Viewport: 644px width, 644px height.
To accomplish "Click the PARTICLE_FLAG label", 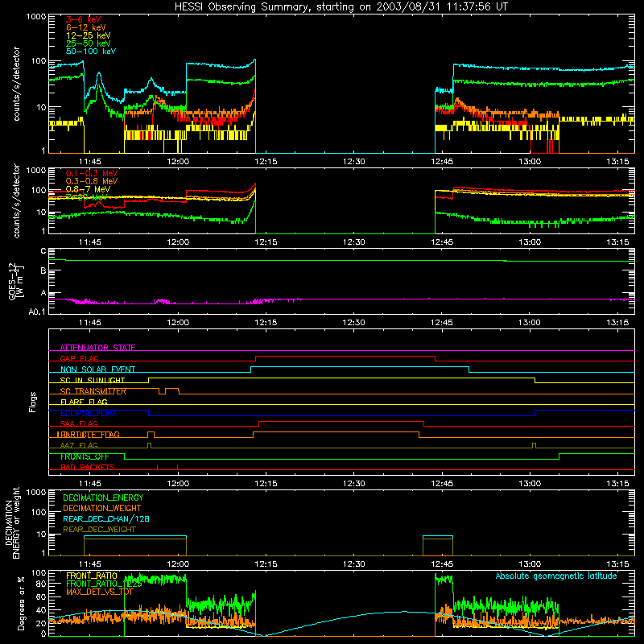I will tap(89, 435).
